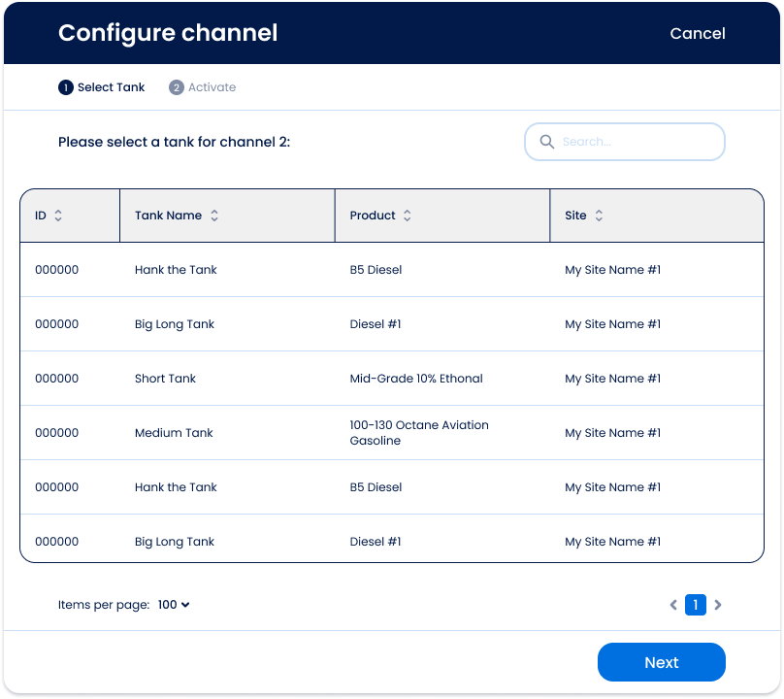Select the Medium Tank name cell

(x=174, y=433)
